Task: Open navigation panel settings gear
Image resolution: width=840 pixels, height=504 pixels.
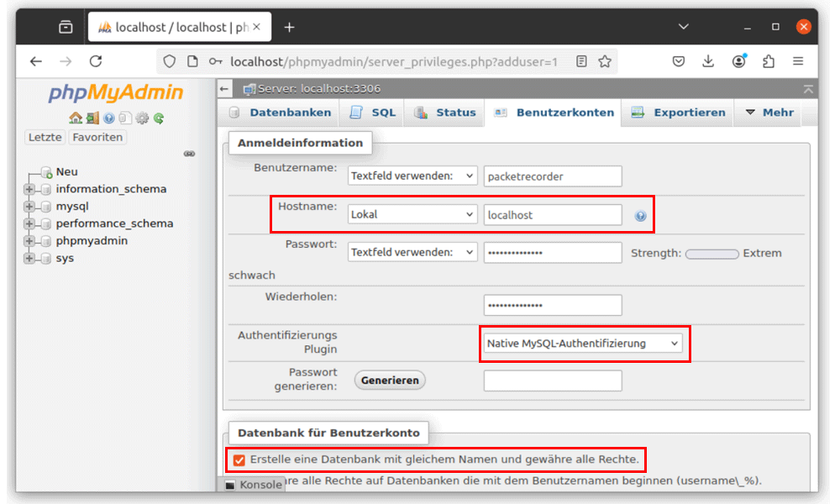Action: (142, 118)
